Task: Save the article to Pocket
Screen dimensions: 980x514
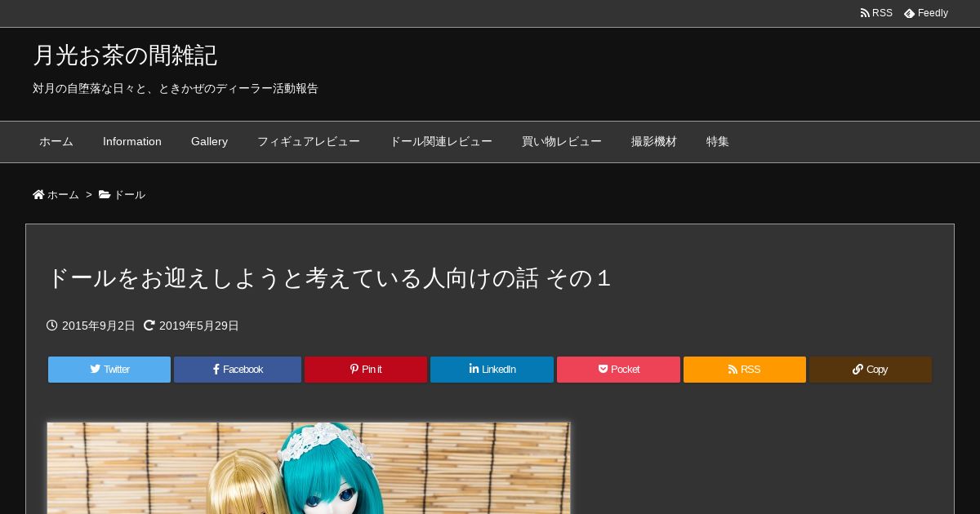Action: coord(618,370)
